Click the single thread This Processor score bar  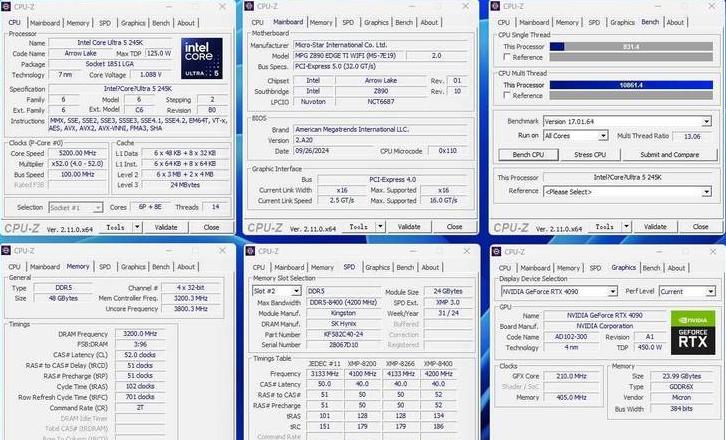(631, 46)
